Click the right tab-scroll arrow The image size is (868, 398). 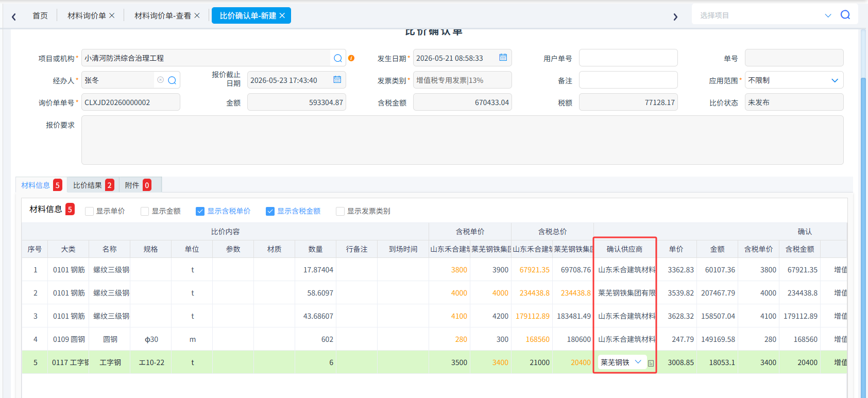(x=675, y=16)
